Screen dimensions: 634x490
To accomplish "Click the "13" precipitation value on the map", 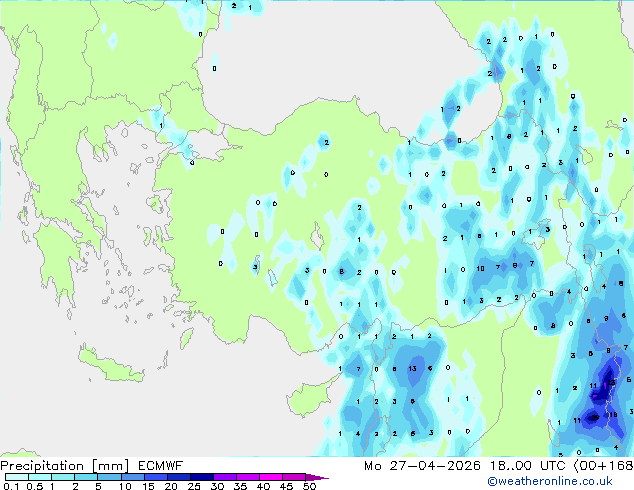I will click(x=412, y=368).
